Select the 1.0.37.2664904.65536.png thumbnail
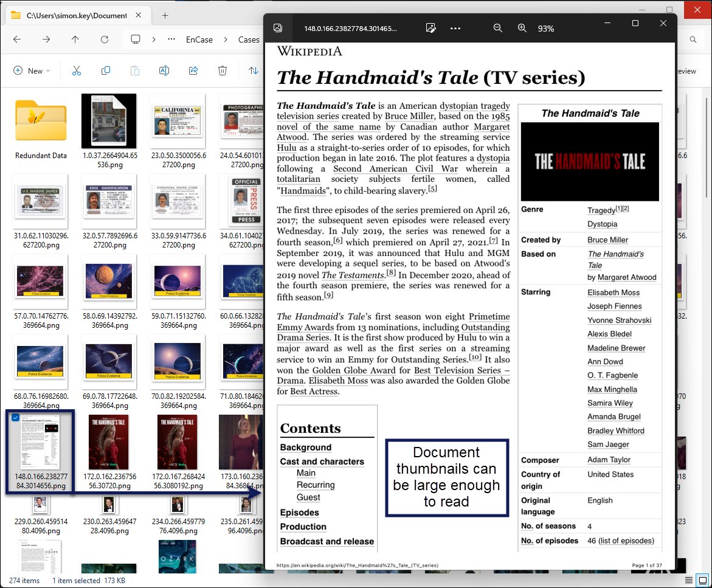Image resolution: width=712 pixels, height=588 pixels. point(109,121)
